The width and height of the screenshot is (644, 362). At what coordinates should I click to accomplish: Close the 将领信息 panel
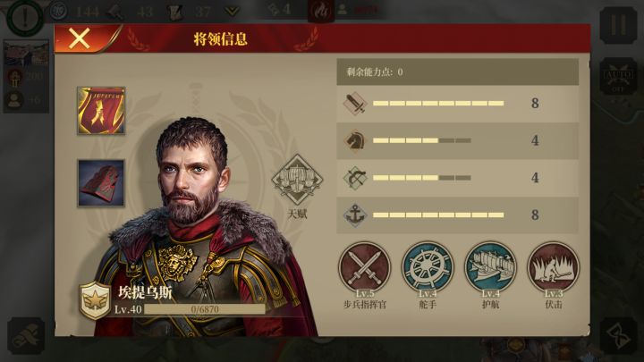(80, 39)
